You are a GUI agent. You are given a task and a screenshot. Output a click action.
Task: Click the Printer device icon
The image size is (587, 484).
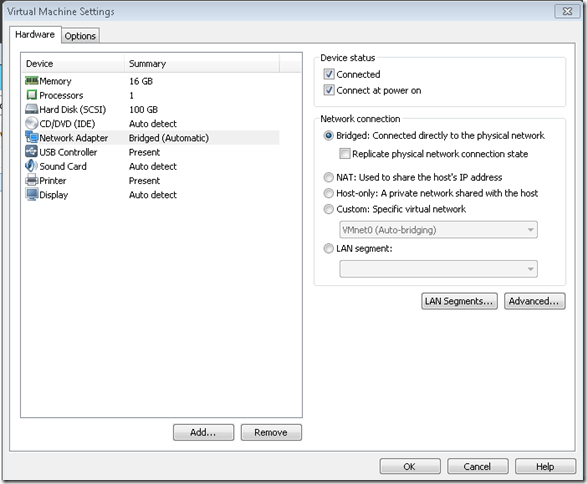[31, 180]
